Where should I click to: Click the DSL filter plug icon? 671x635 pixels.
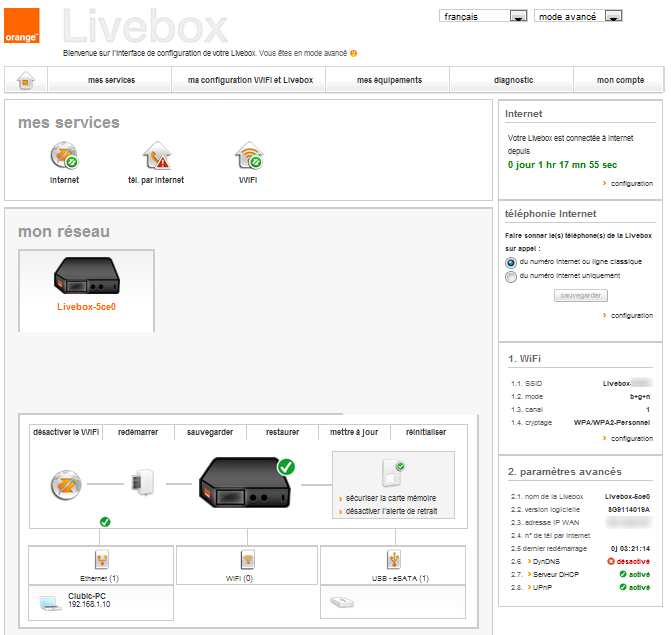tap(143, 482)
